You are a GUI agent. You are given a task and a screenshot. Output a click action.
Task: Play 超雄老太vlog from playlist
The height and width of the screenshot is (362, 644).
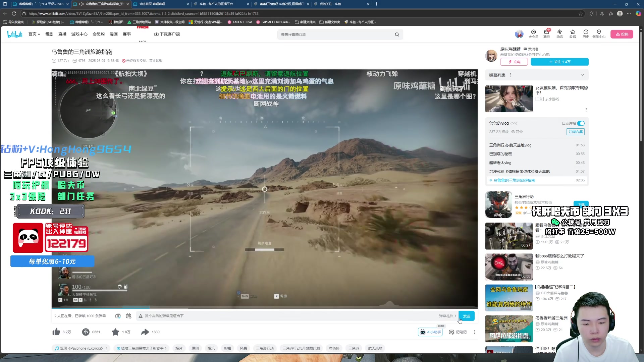click(x=537, y=163)
